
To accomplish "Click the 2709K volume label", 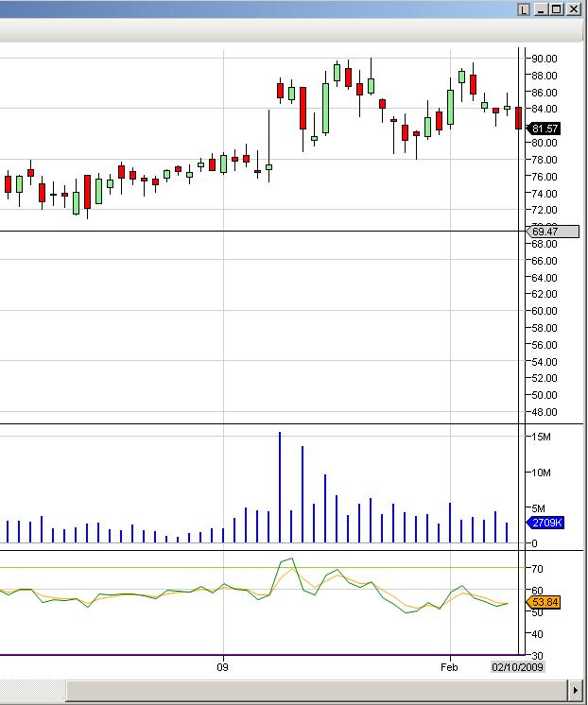I will [x=545, y=523].
